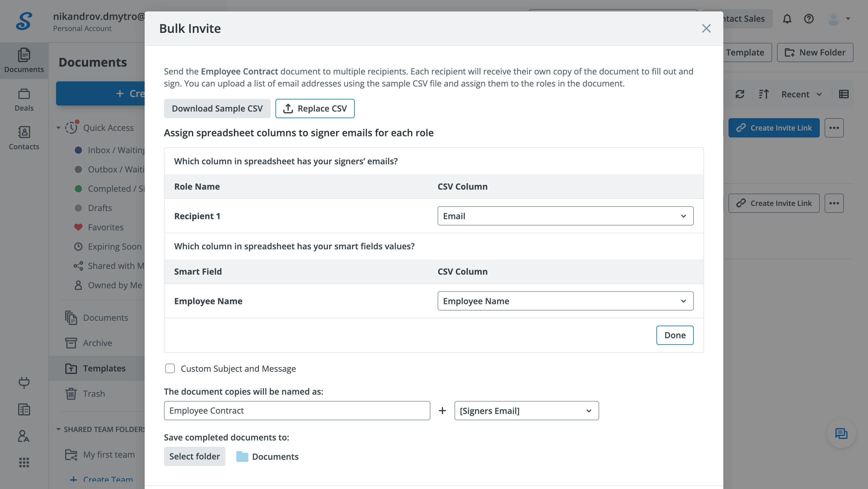Click the notifications bell icon
The image size is (868, 489).
click(787, 19)
